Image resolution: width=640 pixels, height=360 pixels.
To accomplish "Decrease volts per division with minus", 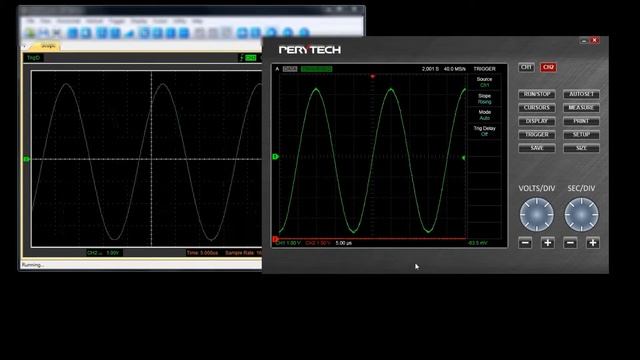I will point(525,243).
